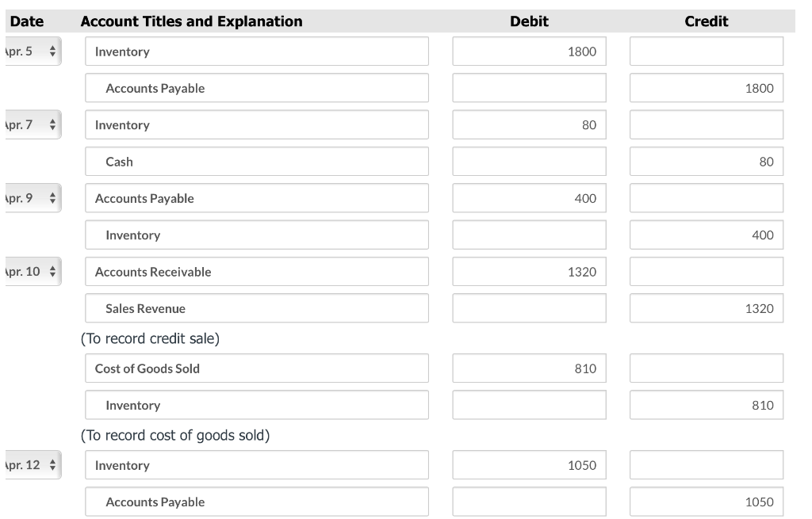The image size is (812, 519).
Task: Select the Cost of Goods Sold field
Action: click(257, 368)
